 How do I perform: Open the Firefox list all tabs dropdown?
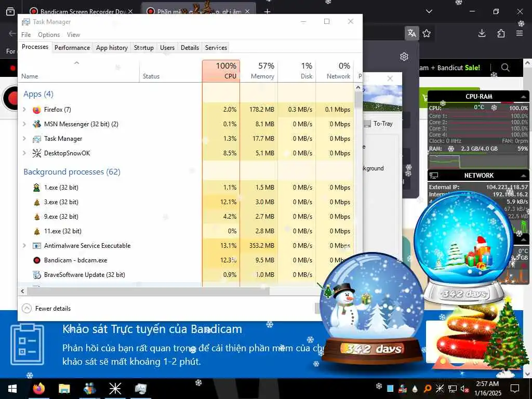pyautogui.click(x=429, y=11)
